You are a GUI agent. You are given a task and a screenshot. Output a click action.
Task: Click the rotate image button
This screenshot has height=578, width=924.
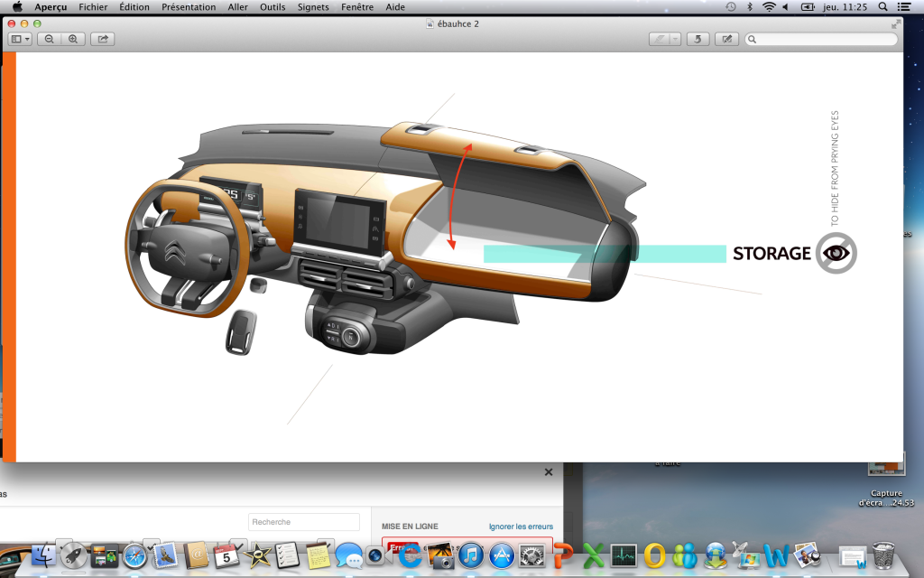click(697, 39)
